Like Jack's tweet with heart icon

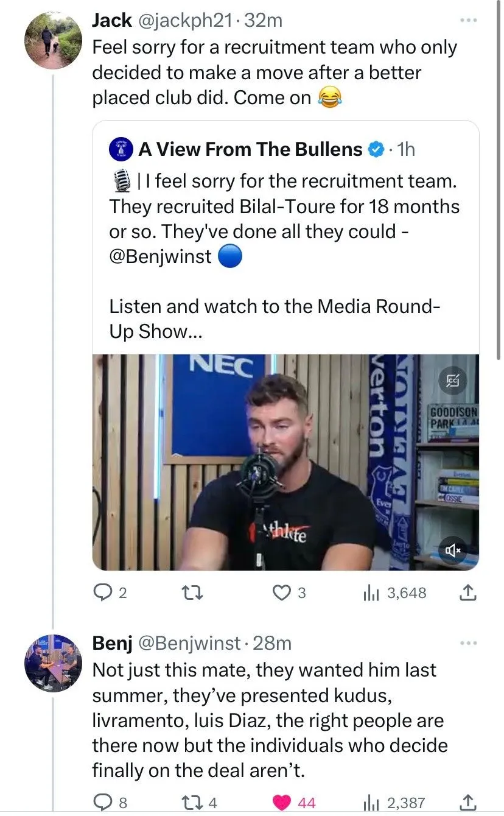[x=281, y=593]
